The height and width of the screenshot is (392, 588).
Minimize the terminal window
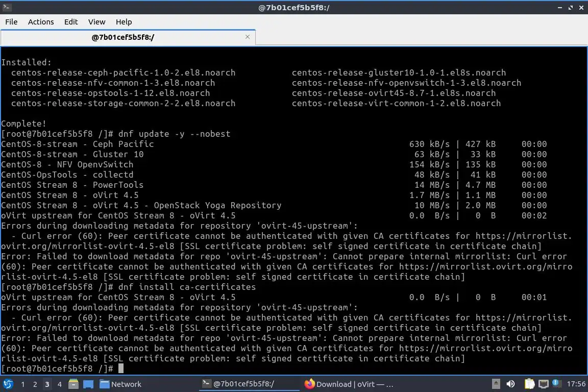click(x=559, y=8)
